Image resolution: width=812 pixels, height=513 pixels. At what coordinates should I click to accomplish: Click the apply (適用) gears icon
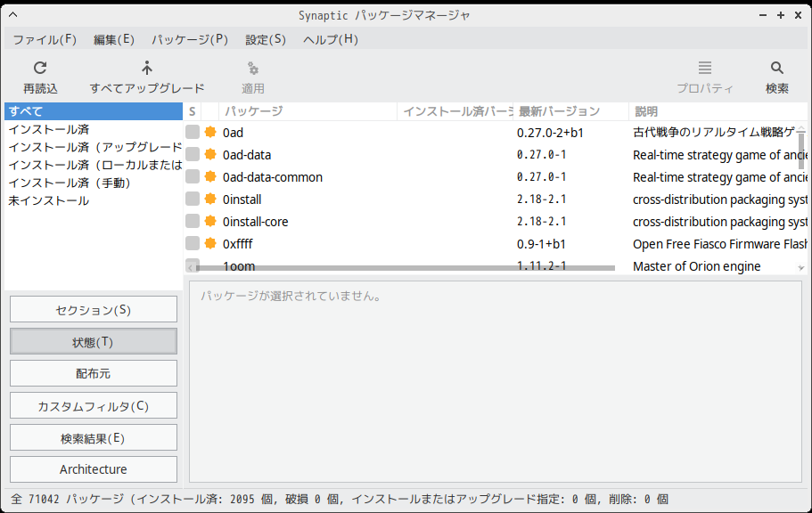pyautogui.click(x=253, y=68)
